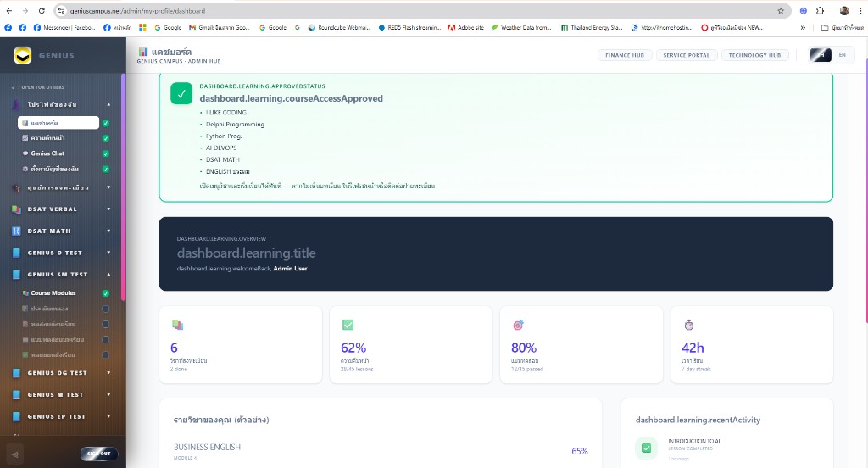Viewport: 868px width, 468px height.
Task: Collapse sidebar with the arrow icon
Action: tap(15, 454)
